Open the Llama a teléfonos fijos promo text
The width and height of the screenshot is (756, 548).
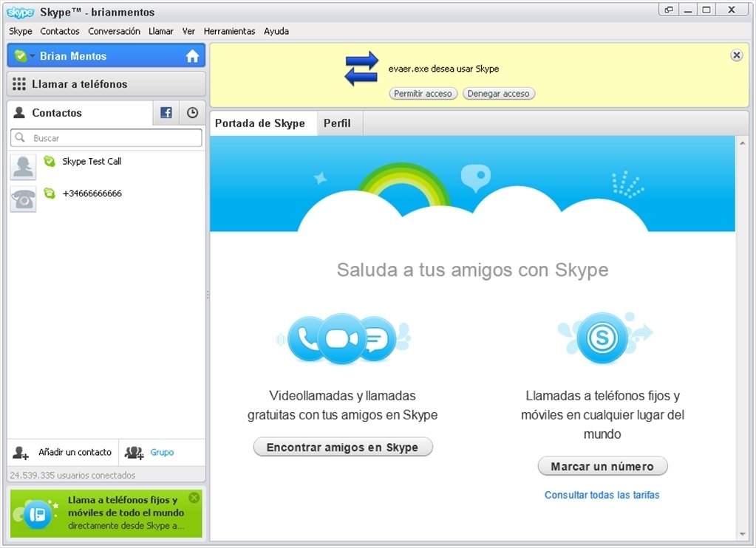pos(126,507)
